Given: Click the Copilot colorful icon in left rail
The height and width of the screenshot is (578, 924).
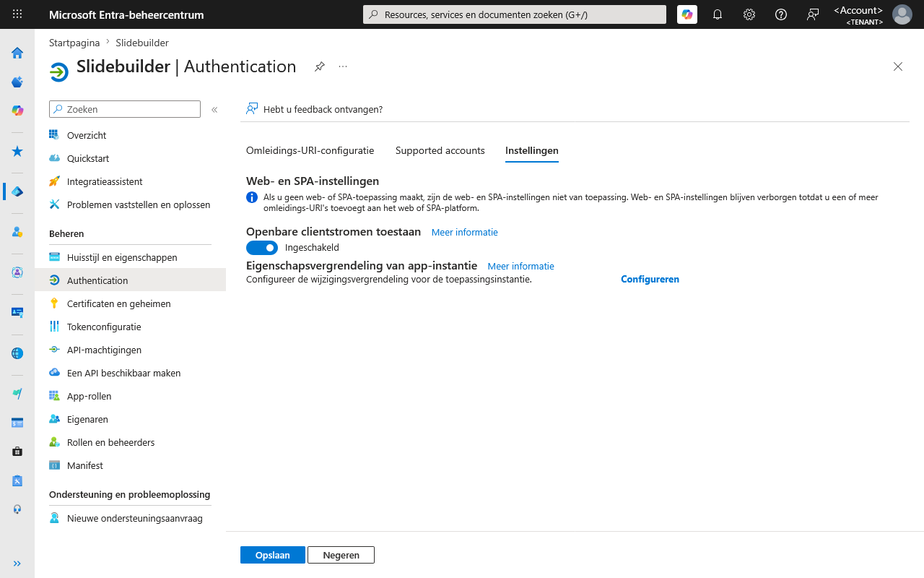Looking at the screenshot, I should click(x=17, y=111).
